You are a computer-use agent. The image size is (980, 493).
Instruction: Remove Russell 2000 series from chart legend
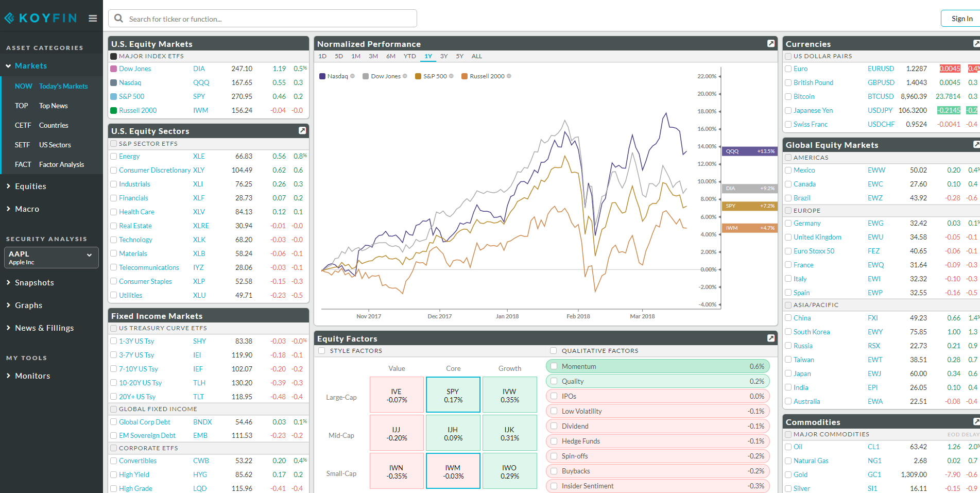[509, 76]
